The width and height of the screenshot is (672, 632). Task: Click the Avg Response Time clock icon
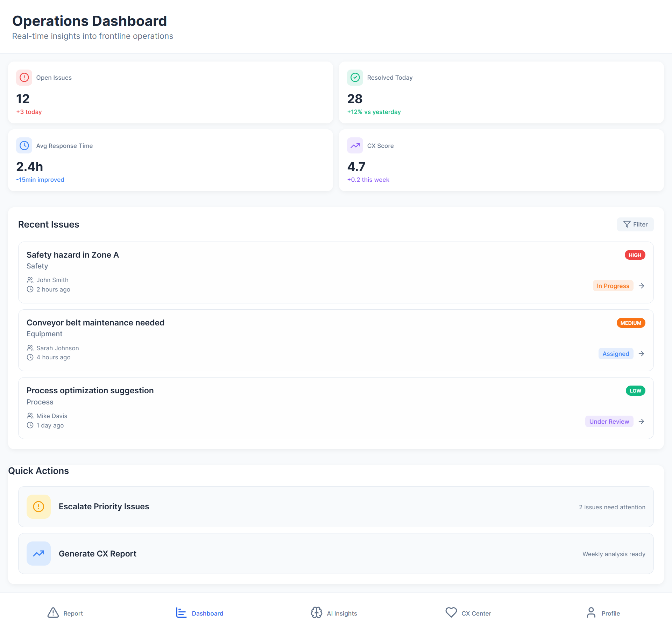coord(24,145)
